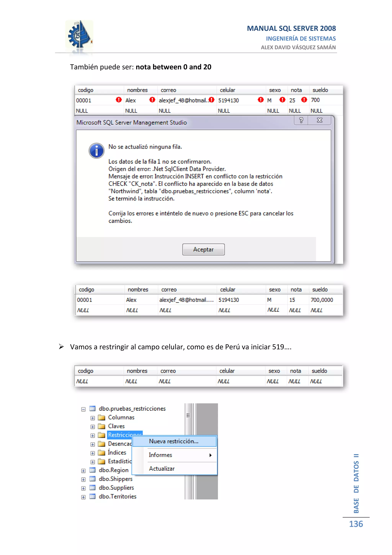The width and height of the screenshot is (392, 555).
Task: Click the dbo.pruebas_restricciones table icon
Action: tap(92, 409)
